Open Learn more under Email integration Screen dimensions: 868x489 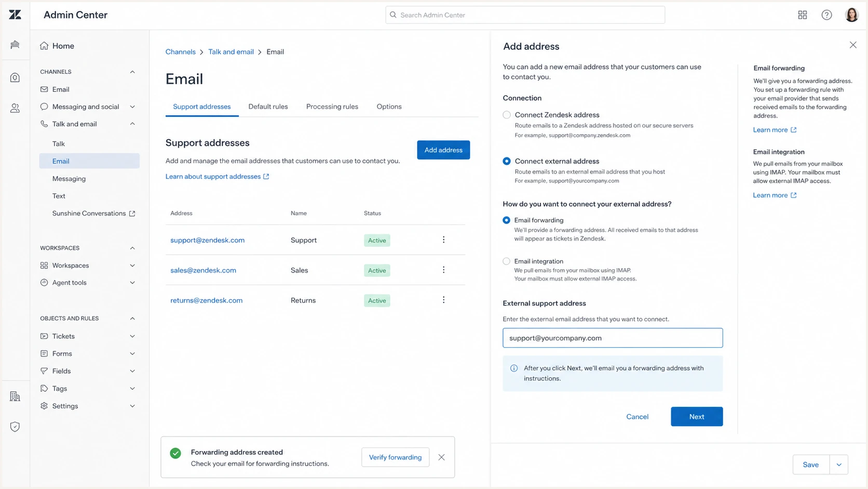[775, 195]
